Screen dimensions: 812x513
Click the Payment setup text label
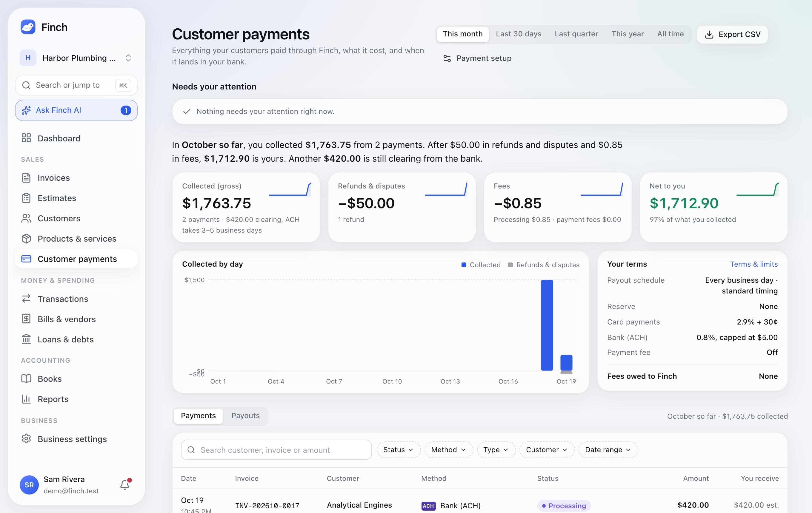[484, 58]
